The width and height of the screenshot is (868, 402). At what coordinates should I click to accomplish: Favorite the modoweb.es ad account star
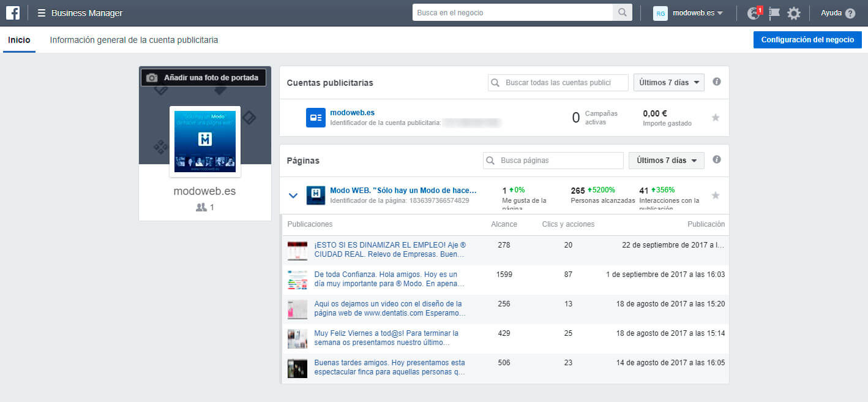[x=716, y=118]
